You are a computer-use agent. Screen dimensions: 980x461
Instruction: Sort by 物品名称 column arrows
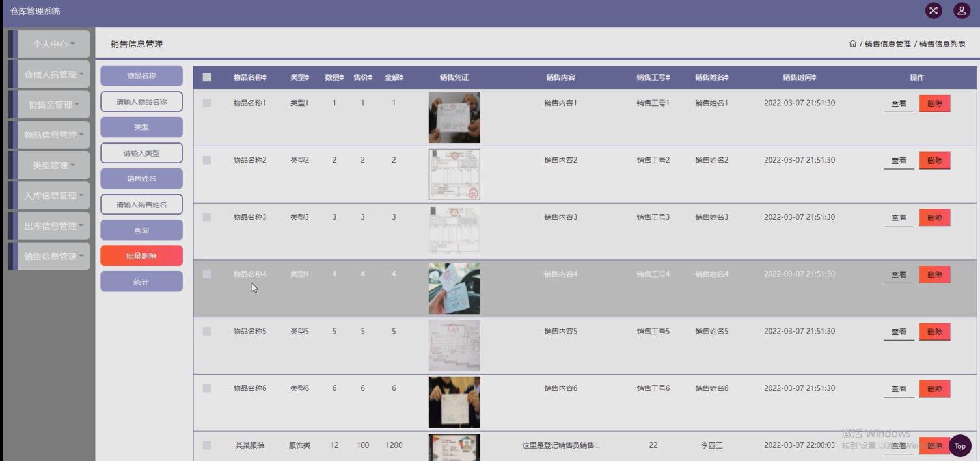pos(264,77)
